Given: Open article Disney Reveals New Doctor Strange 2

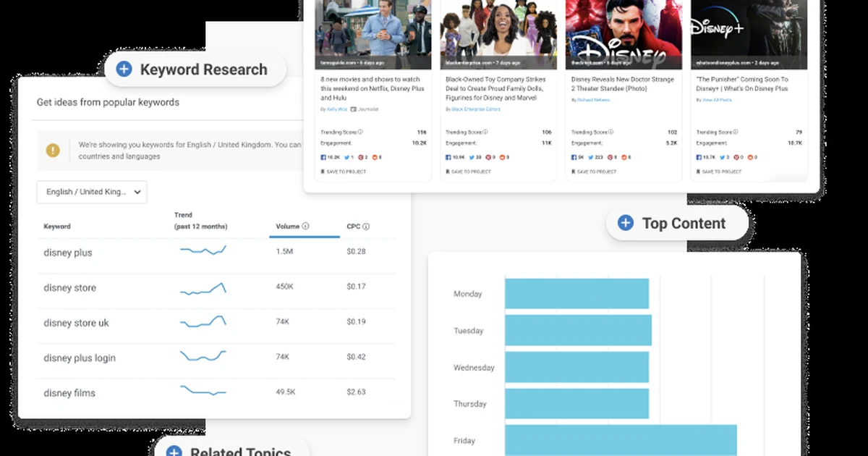Looking at the screenshot, I should coord(622,84).
